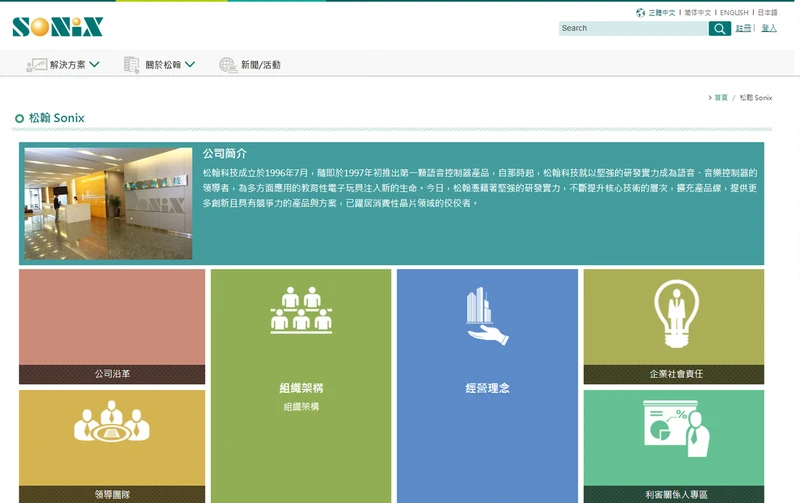Click the 經營理念 tile heading

(x=487, y=388)
